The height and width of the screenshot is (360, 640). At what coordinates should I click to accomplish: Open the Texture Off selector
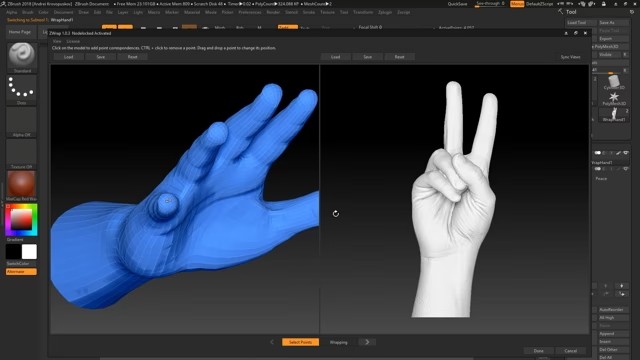22,154
